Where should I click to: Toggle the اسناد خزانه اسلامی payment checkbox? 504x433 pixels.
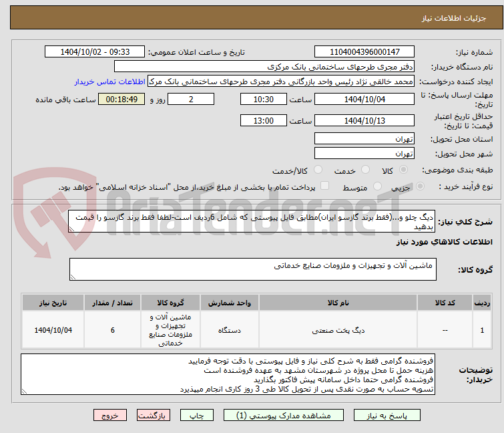tap(325, 187)
